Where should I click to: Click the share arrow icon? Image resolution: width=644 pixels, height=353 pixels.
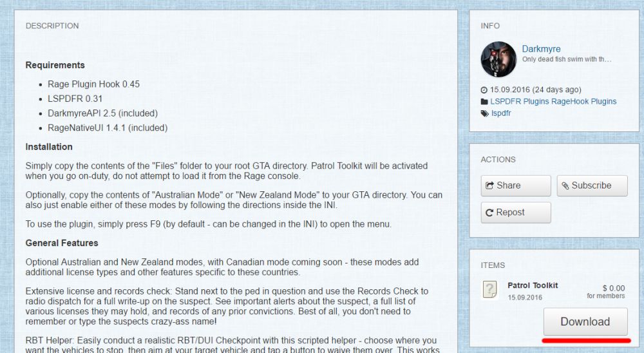(489, 186)
